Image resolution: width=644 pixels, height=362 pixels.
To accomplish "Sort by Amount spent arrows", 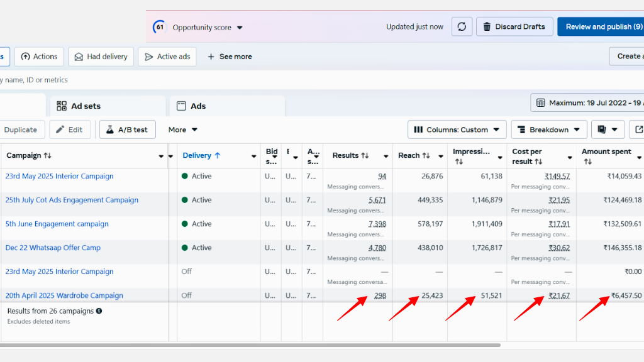I will pyautogui.click(x=588, y=162).
